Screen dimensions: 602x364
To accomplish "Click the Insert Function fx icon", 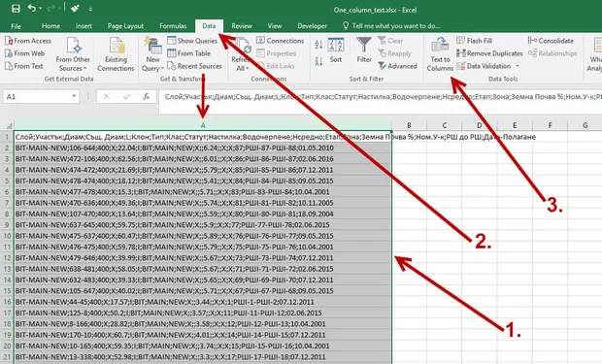I will pos(147,97).
